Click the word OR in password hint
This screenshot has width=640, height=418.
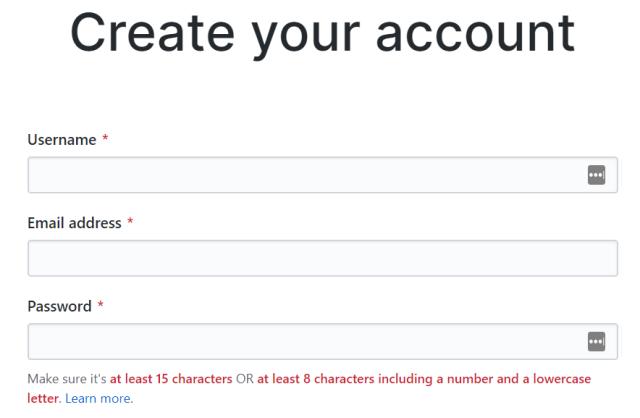tap(245, 379)
